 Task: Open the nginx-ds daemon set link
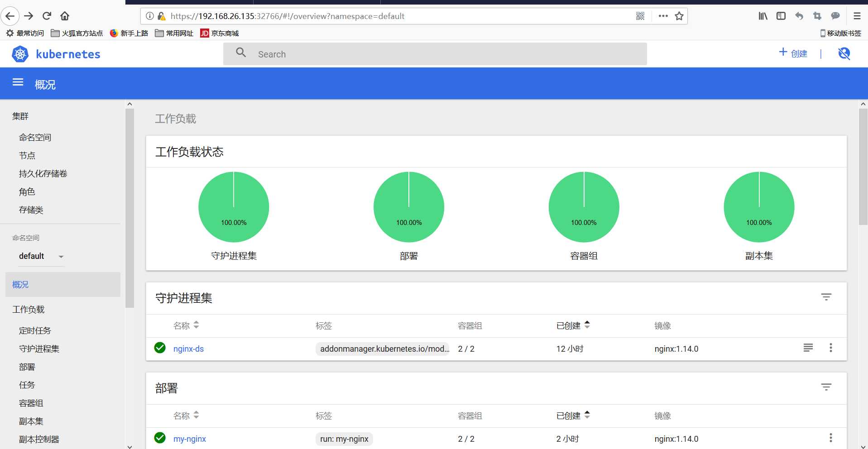[x=188, y=349]
